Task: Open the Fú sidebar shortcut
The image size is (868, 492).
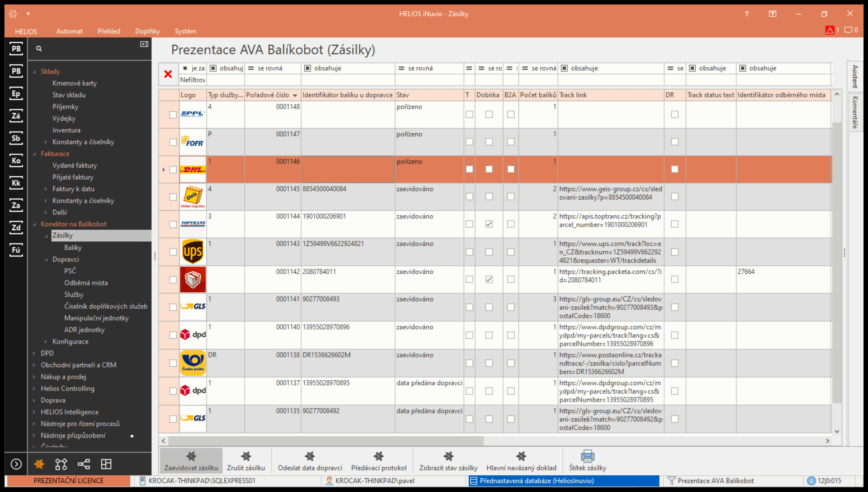Action: pyautogui.click(x=16, y=250)
